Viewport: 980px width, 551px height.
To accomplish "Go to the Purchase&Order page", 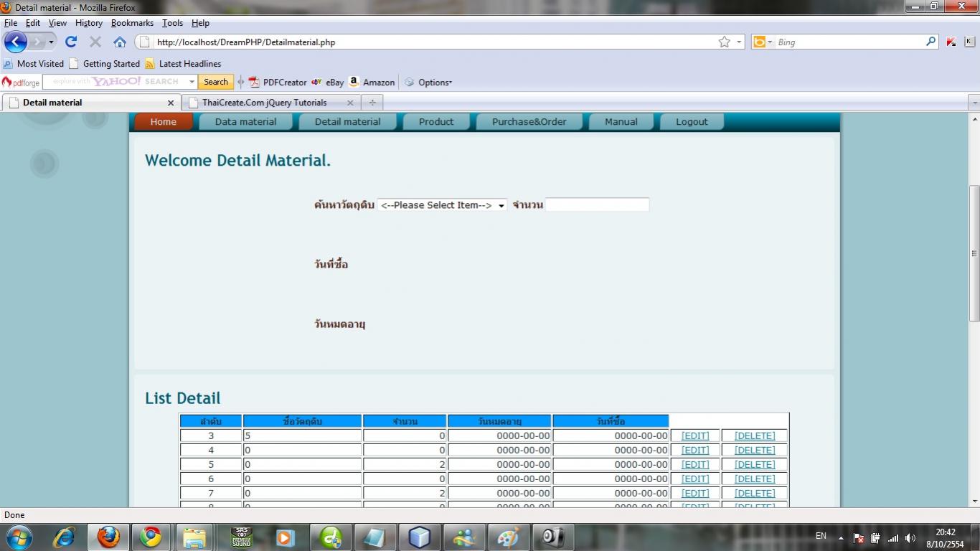I will pos(529,122).
